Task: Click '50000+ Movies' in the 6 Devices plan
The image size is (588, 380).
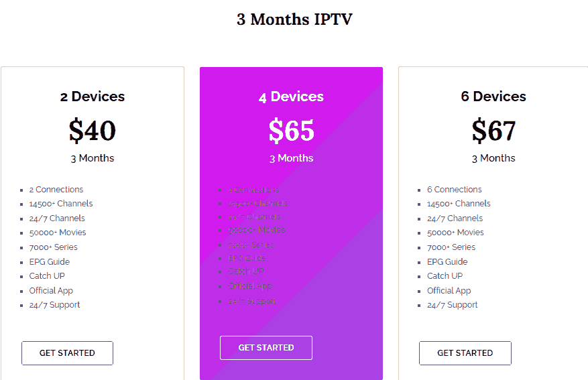Action: [x=455, y=233]
